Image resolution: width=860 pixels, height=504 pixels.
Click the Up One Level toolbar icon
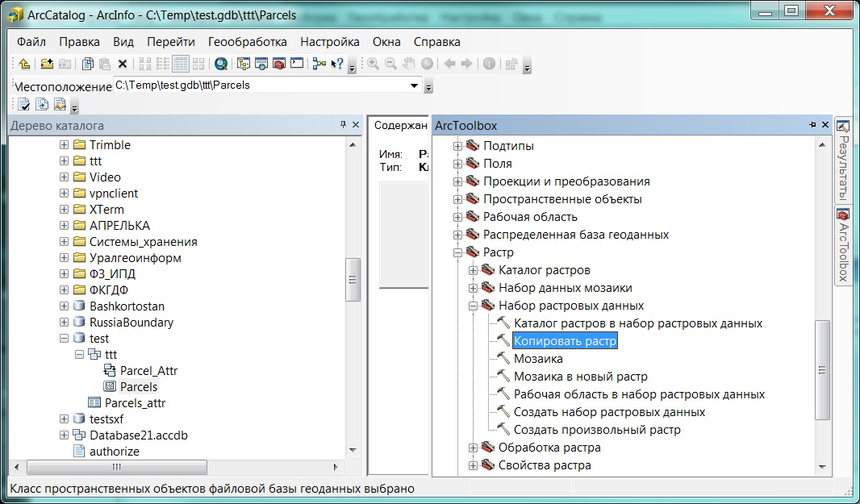[24, 64]
